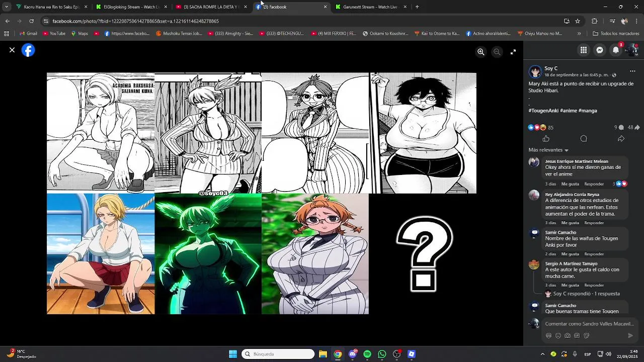Open the Windows Start menu
This screenshot has height=362, width=644.
pyautogui.click(x=233, y=354)
